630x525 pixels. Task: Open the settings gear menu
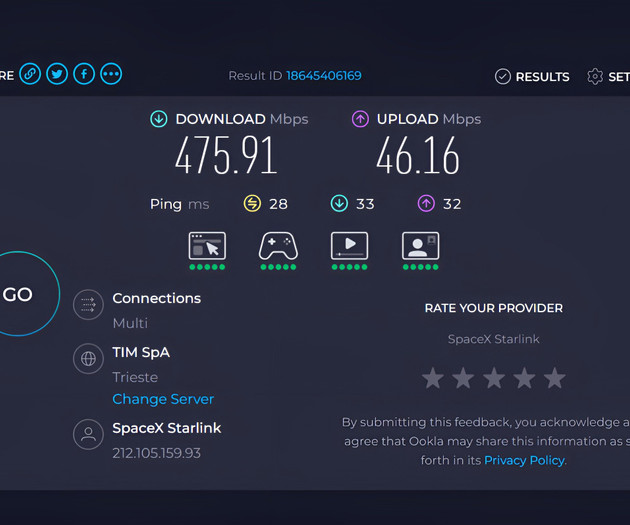click(595, 76)
